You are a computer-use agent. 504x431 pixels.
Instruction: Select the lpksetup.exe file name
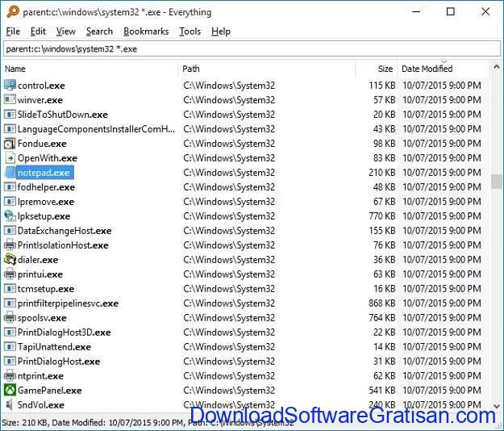coord(44,216)
